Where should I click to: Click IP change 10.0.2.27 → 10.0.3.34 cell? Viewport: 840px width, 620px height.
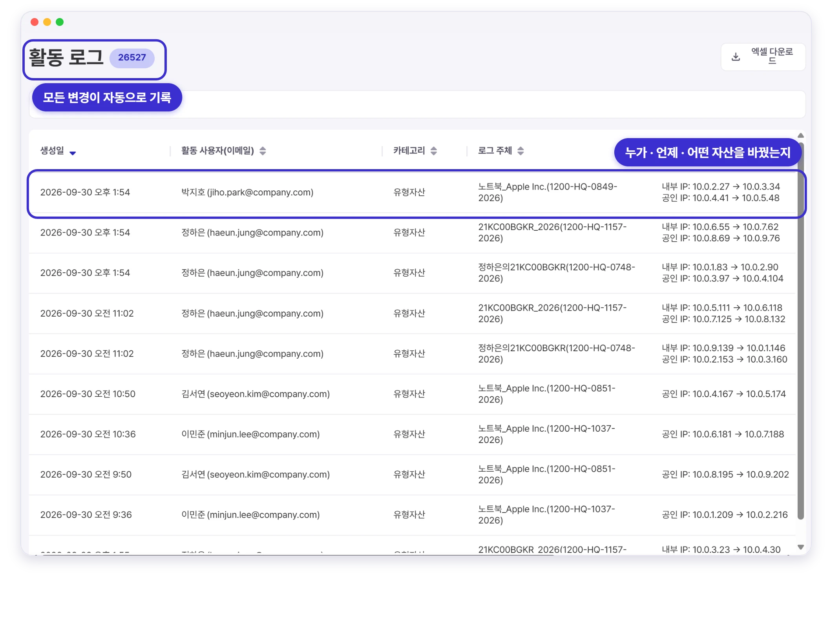[x=721, y=187]
